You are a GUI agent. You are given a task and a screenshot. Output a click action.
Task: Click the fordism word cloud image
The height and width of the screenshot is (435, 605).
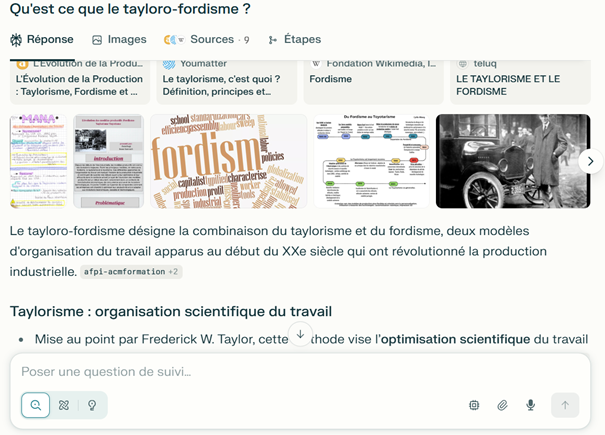pos(229,161)
